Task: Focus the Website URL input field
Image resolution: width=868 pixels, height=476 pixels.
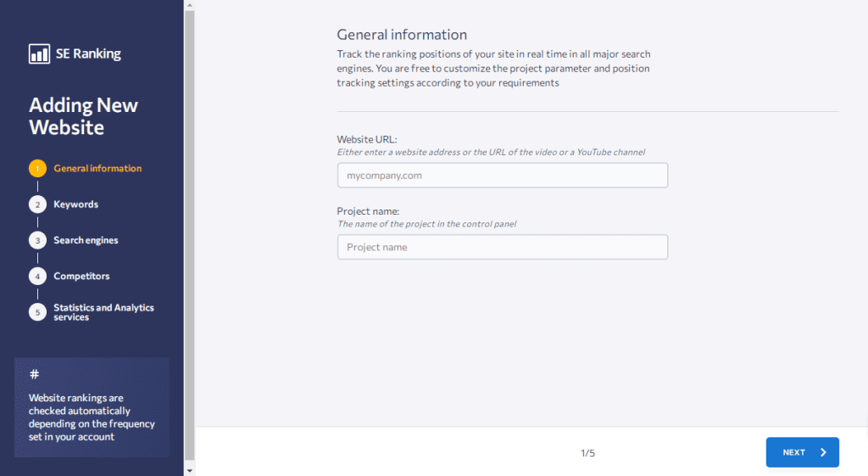Action: pyautogui.click(x=503, y=175)
